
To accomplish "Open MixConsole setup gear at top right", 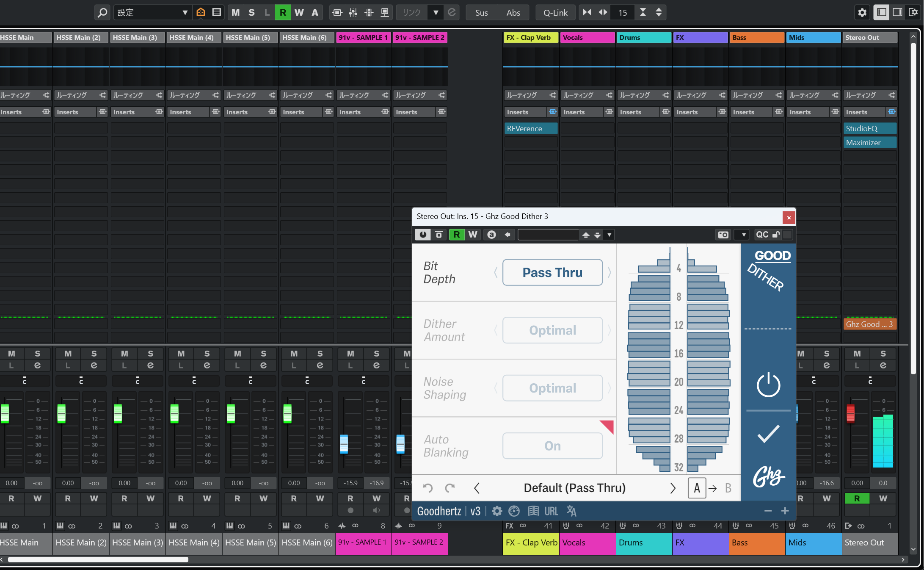I will 862,13.
